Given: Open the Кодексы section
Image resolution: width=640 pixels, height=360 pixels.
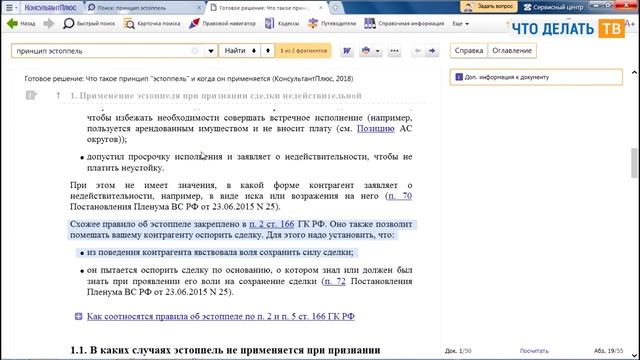Looking at the screenshot, I should (x=282, y=24).
